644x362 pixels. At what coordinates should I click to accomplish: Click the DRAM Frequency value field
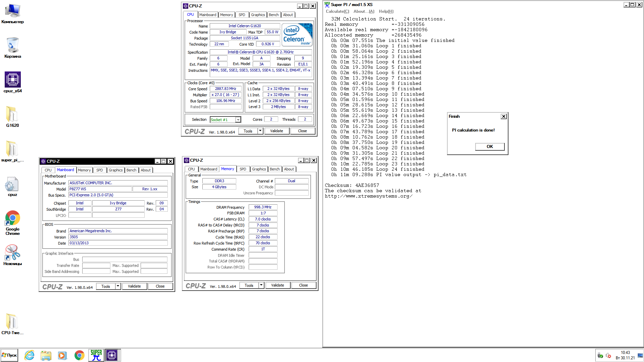[263, 207]
